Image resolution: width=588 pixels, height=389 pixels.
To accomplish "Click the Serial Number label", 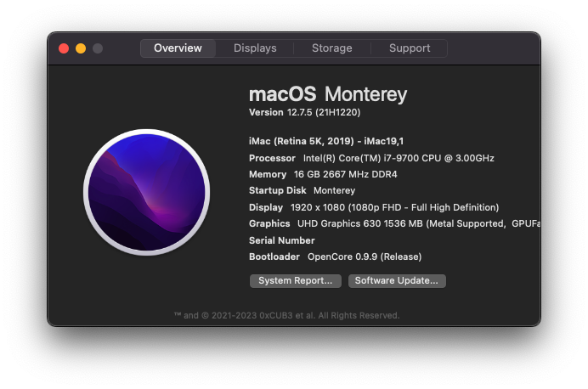I will coord(281,240).
